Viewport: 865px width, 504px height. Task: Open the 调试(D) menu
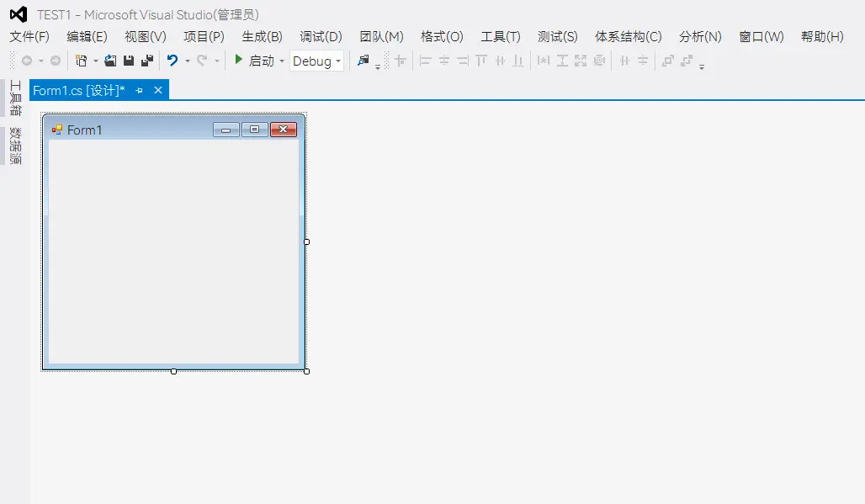pyautogui.click(x=321, y=36)
